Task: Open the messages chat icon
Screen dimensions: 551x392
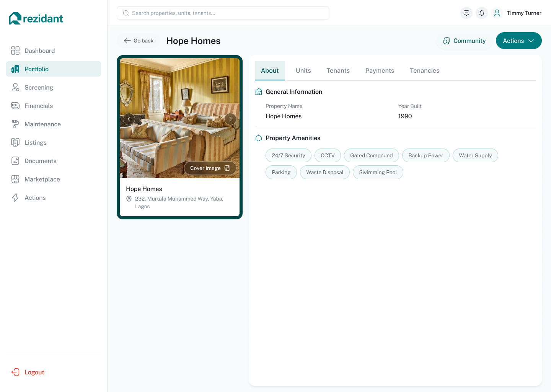Action: point(466,13)
